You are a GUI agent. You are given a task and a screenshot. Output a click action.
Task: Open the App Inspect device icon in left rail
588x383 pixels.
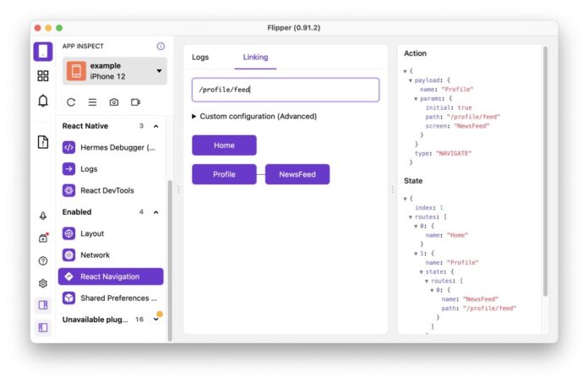[x=43, y=51]
